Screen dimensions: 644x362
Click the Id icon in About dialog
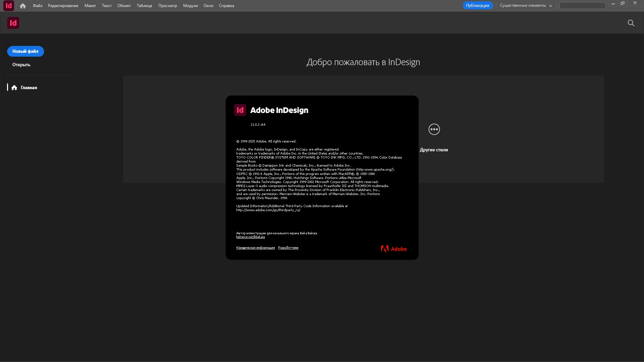(x=240, y=110)
